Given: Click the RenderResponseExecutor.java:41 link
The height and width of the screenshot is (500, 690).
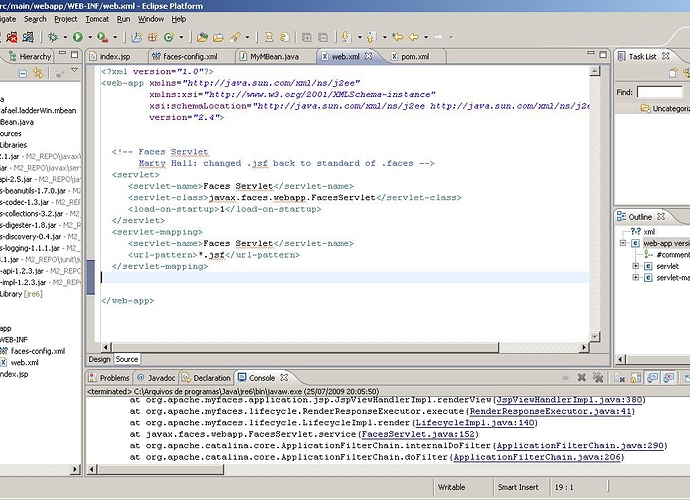Looking at the screenshot, I should [x=551, y=411].
